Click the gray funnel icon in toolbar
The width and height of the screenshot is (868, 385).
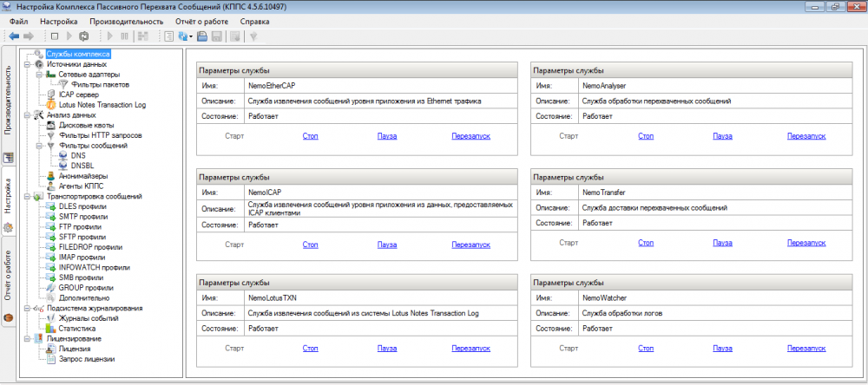(x=253, y=36)
